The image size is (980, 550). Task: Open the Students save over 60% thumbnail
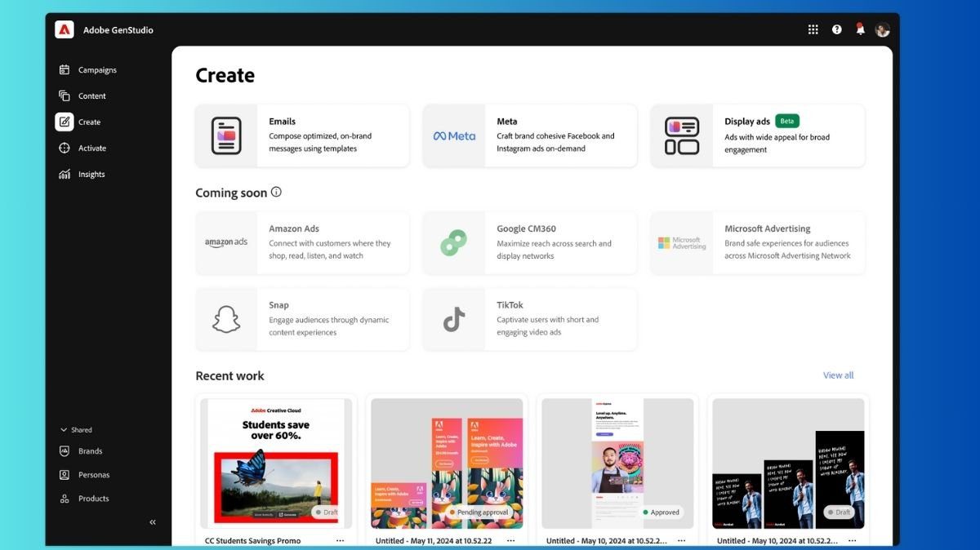(276, 463)
